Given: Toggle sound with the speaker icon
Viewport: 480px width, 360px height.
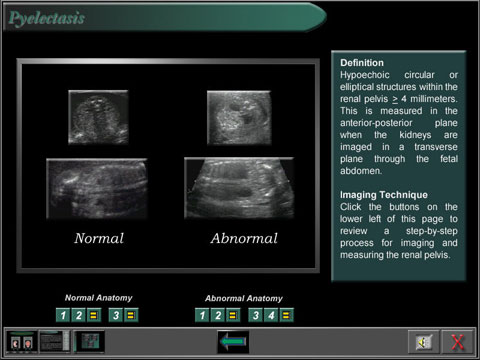Looking at the screenshot, I should (423, 342).
